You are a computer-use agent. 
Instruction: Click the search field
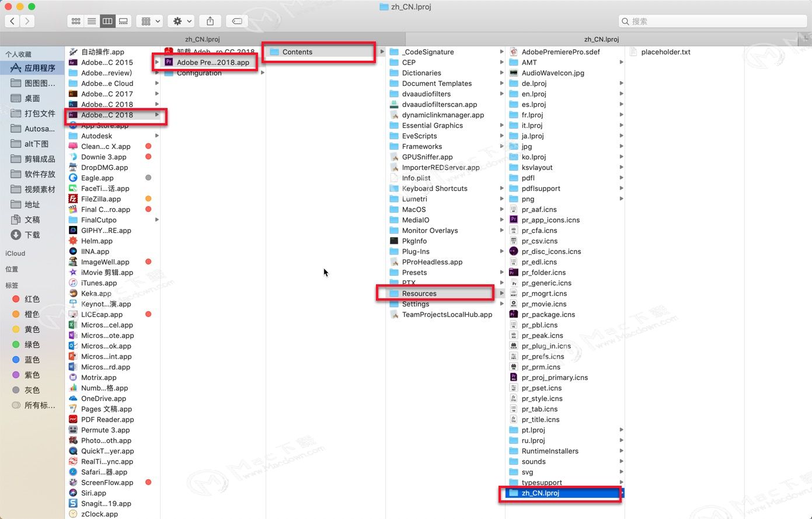[712, 21]
